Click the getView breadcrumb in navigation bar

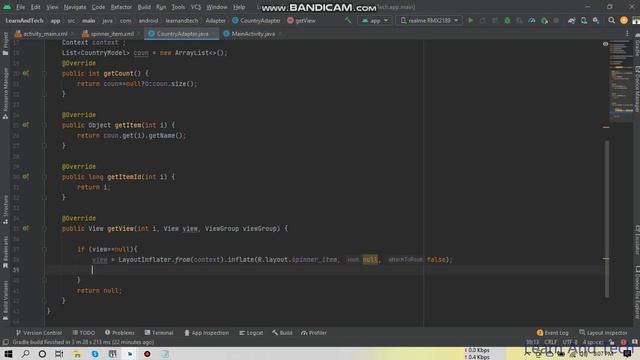[301, 20]
